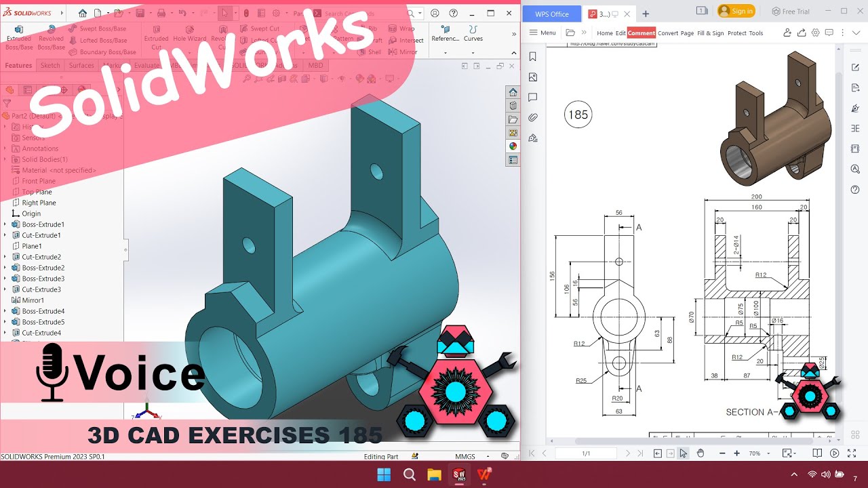
Task: Click the WPS Menu button
Action: click(x=542, y=33)
